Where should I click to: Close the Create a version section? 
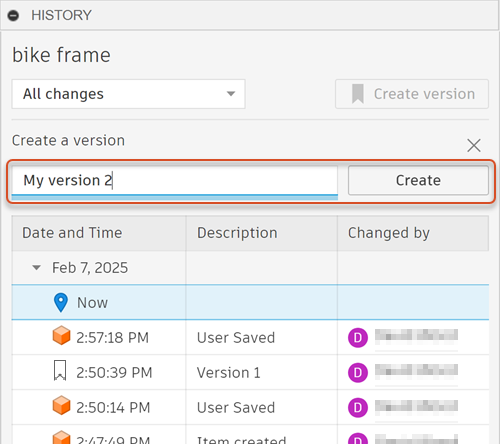point(474,145)
